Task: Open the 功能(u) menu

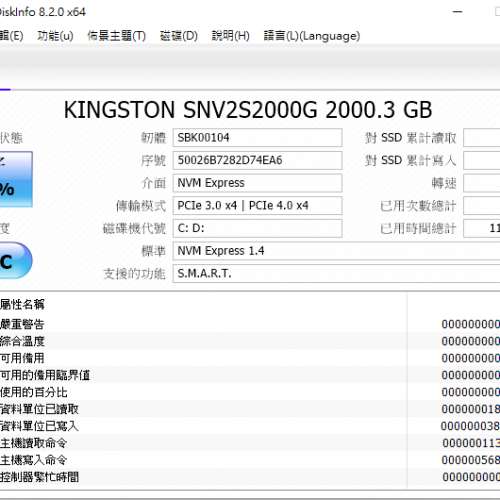Action: (x=55, y=36)
